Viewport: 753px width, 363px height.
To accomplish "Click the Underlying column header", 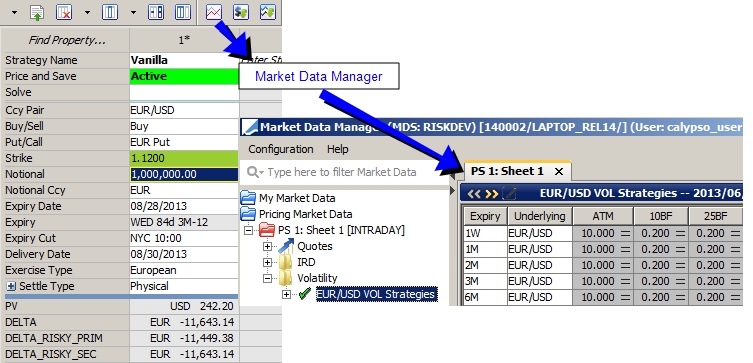I will coord(540,216).
